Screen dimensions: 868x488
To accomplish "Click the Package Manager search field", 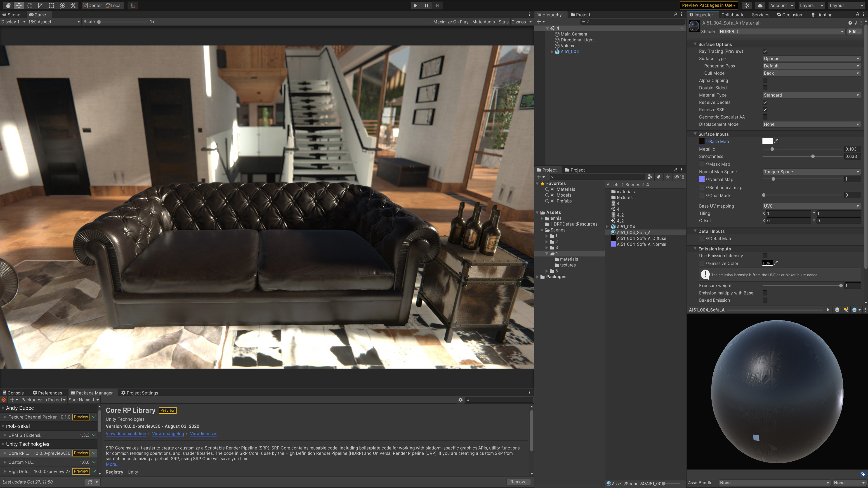I will tap(499, 400).
